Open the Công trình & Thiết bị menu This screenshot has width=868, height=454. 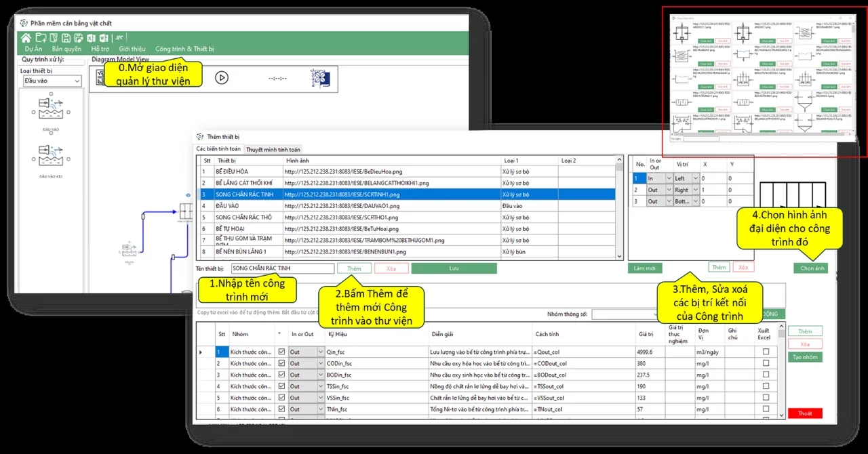click(184, 49)
